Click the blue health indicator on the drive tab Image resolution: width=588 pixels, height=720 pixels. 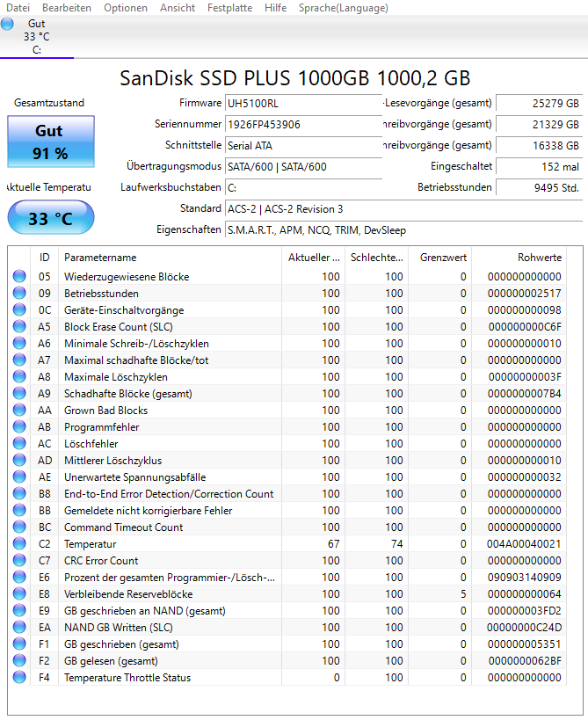pyautogui.click(x=9, y=23)
